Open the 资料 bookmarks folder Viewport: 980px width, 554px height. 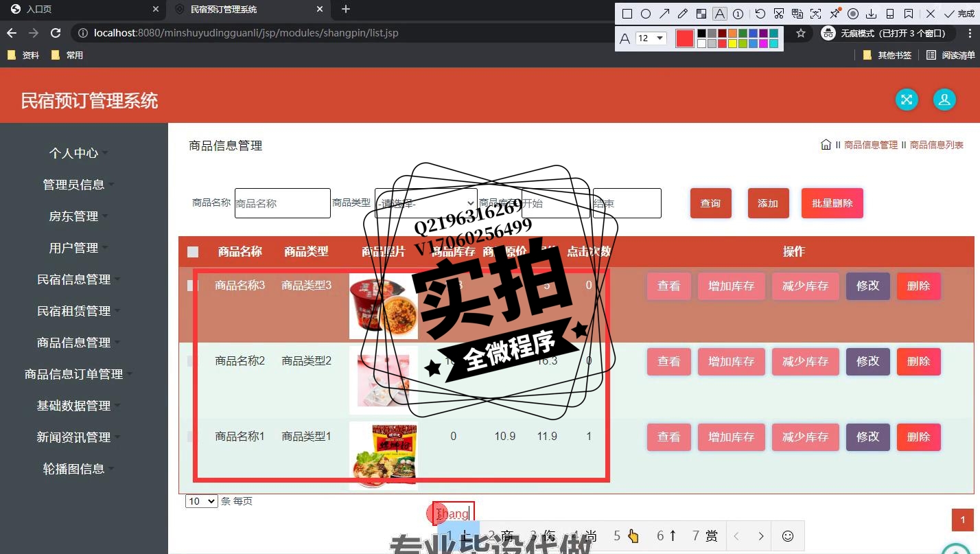(x=23, y=55)
